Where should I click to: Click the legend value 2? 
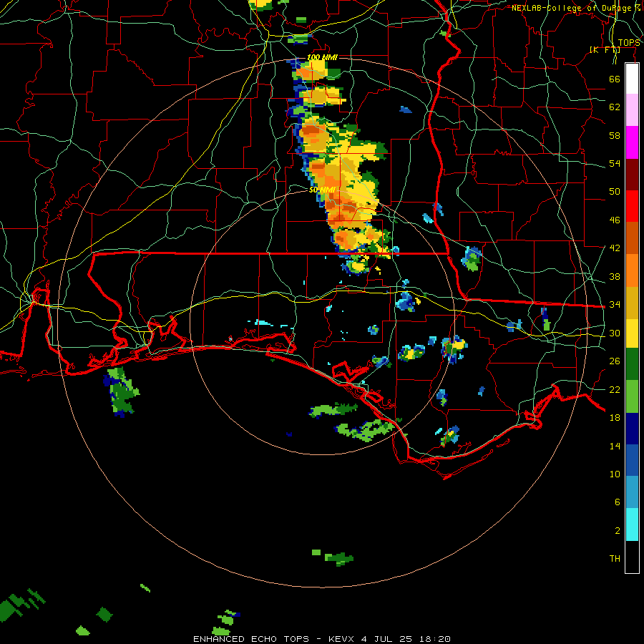click(617, 531)
